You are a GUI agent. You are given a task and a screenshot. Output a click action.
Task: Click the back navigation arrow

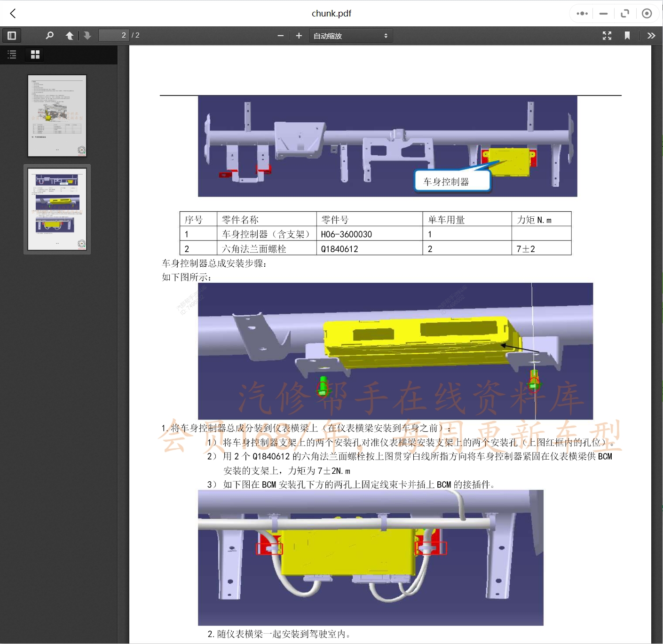pos(12,13)
